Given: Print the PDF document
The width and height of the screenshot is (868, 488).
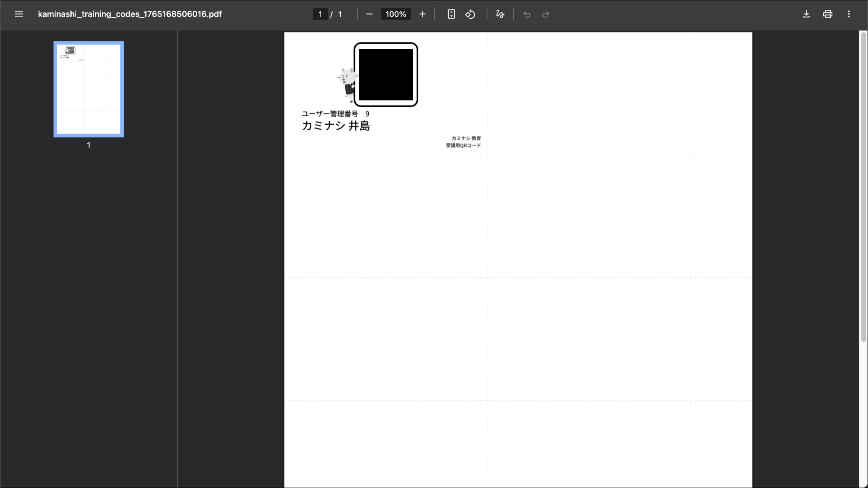Looking at the screenshot, I should click(827, 14).
